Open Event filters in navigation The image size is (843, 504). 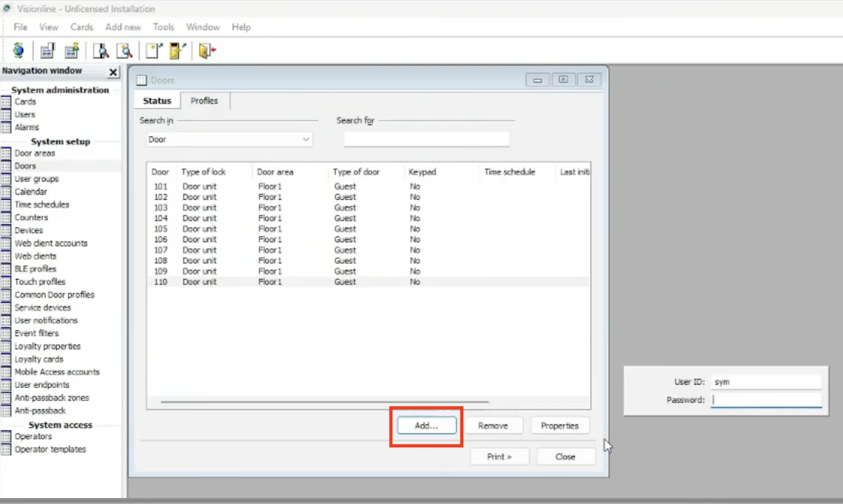pos(37,333)
